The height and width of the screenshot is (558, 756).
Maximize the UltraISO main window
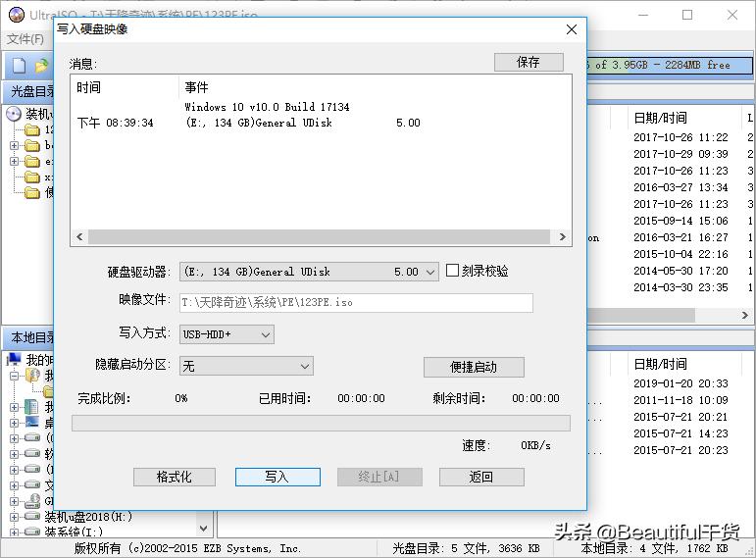[x=687, y=15]
